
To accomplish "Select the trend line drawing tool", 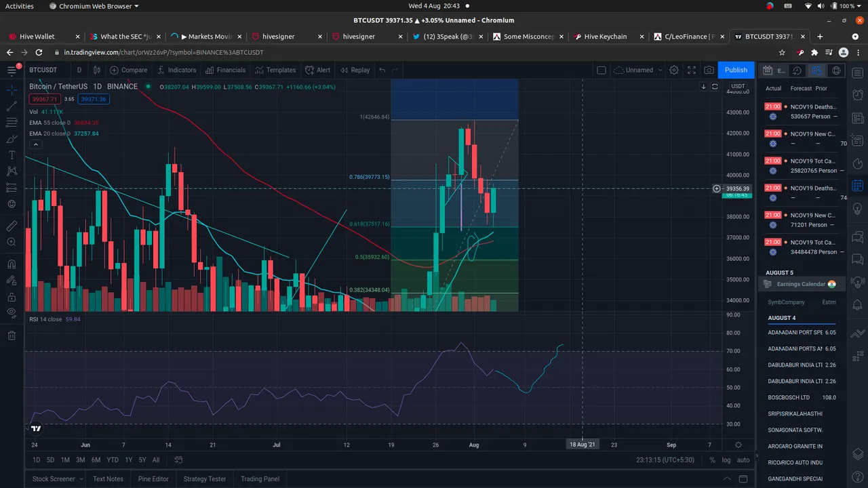I will [12, 106].
